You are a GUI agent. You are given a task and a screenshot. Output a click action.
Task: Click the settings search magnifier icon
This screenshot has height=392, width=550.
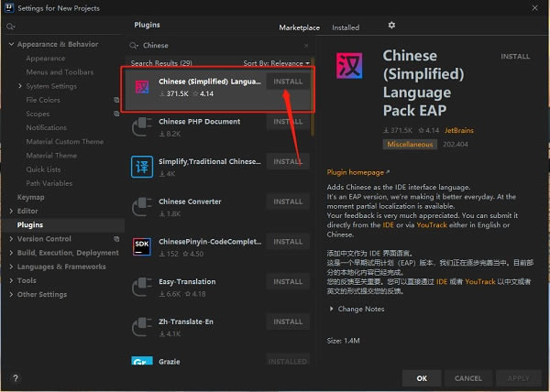point(10,27)
